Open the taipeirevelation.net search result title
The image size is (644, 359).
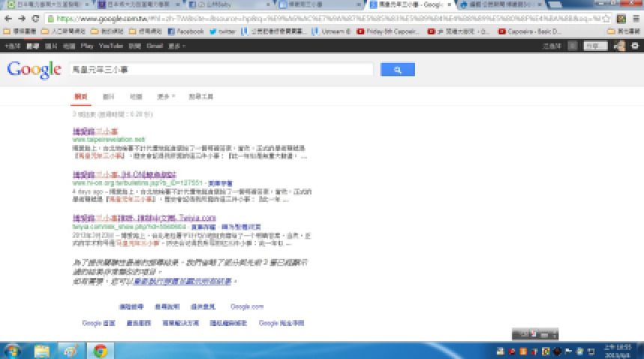94,132
